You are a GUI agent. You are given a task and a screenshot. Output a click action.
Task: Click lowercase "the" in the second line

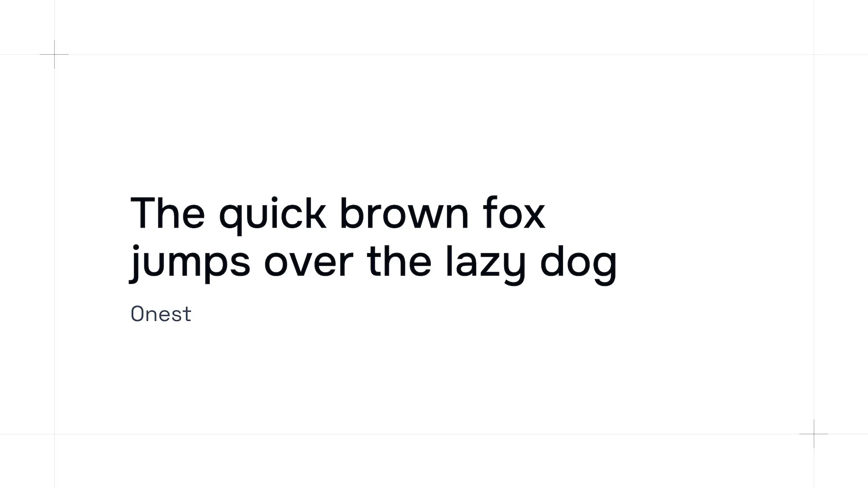click(x=399, y=261)
